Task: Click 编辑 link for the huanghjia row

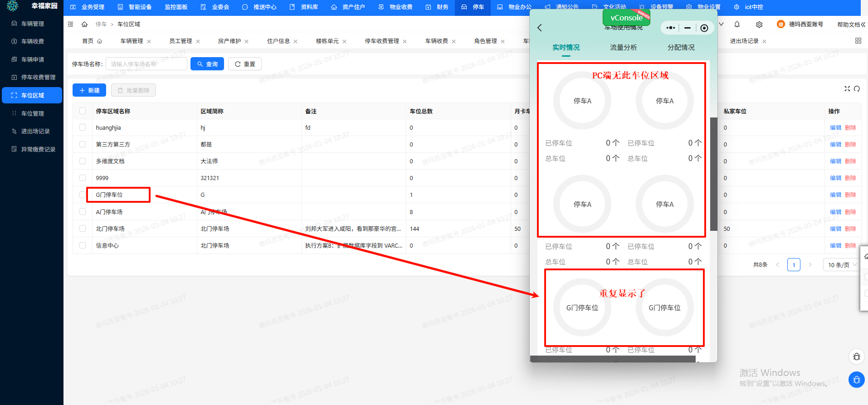Action: click(835, 128)
